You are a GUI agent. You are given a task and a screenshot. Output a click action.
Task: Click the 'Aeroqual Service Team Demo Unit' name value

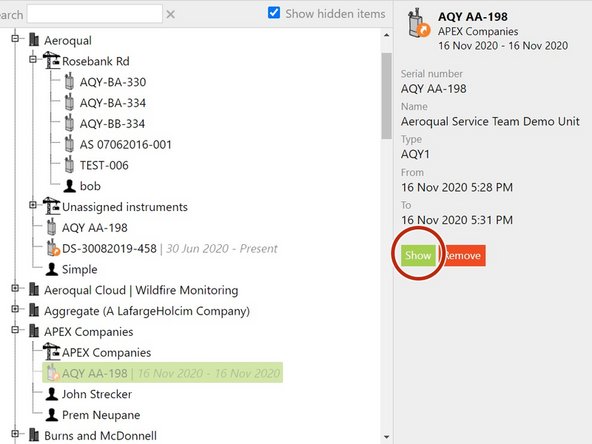click(x=490, y=122)
